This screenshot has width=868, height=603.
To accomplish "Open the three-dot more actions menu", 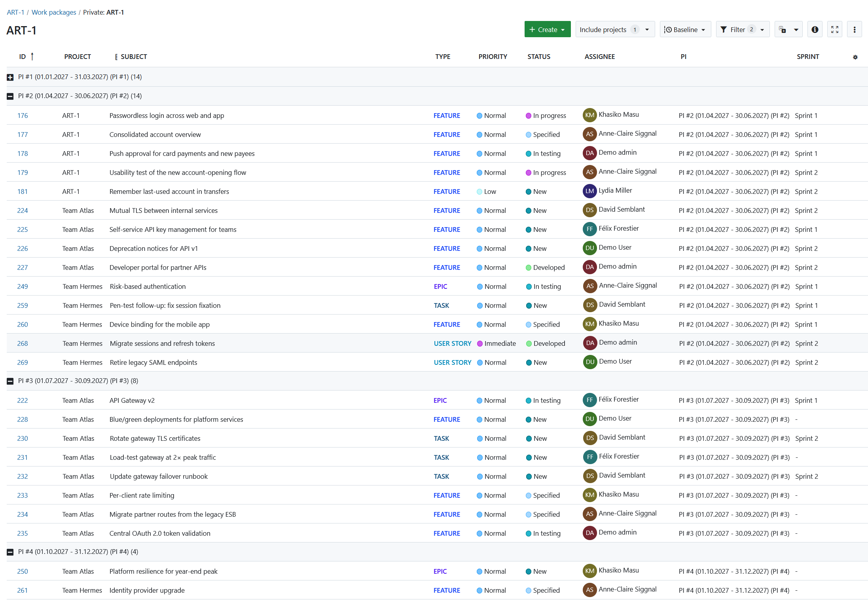I will [855, 30].
